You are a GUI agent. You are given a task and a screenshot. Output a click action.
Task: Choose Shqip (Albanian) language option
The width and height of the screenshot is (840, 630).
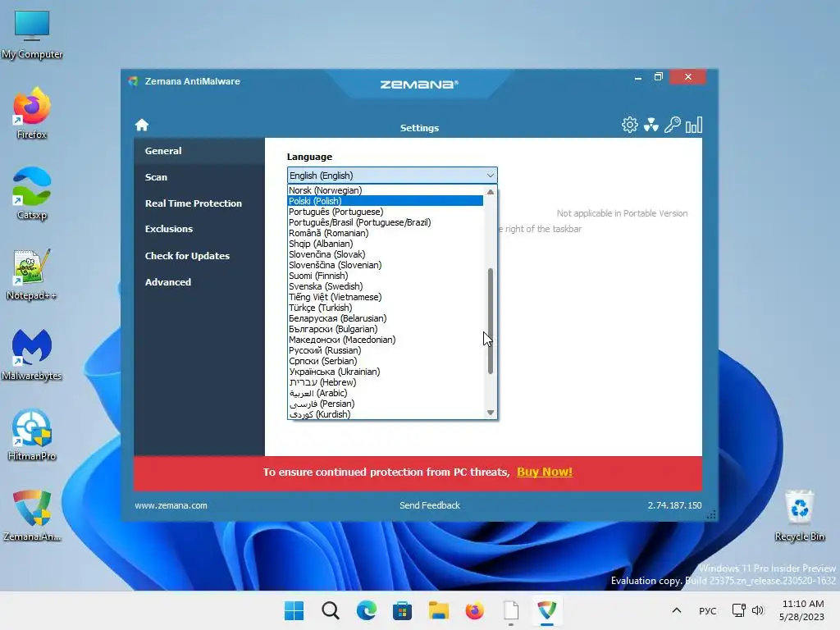(386, 244)
